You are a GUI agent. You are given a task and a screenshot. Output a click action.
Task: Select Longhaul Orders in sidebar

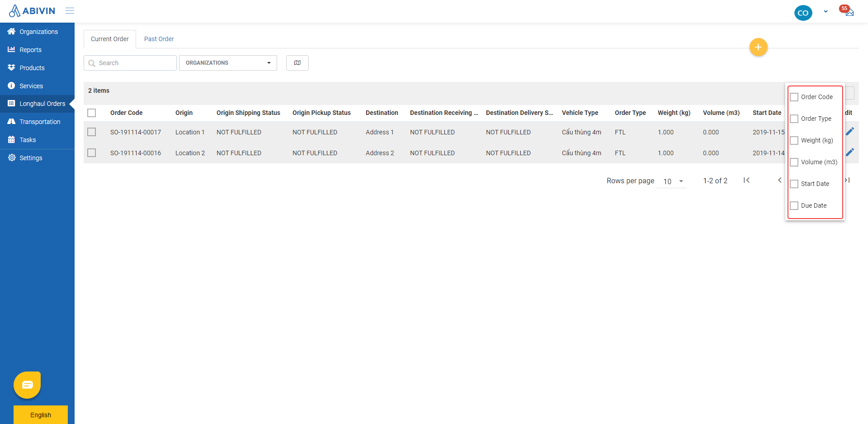[x=37, y=104]
